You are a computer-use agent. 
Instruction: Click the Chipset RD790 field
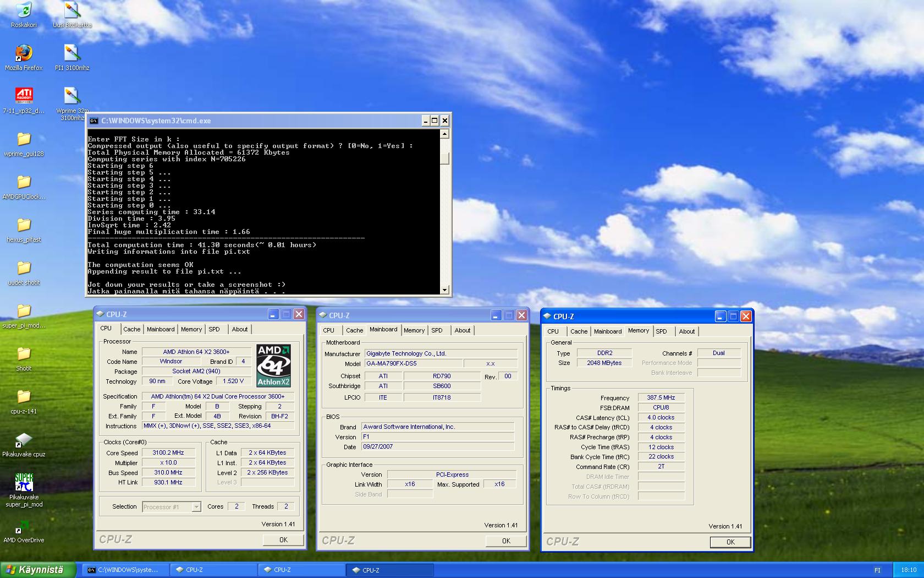coord(442,376)
